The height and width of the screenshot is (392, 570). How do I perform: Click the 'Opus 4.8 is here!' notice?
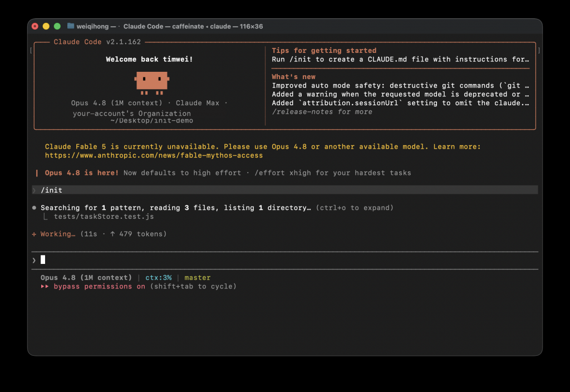[x=82, y=173]
